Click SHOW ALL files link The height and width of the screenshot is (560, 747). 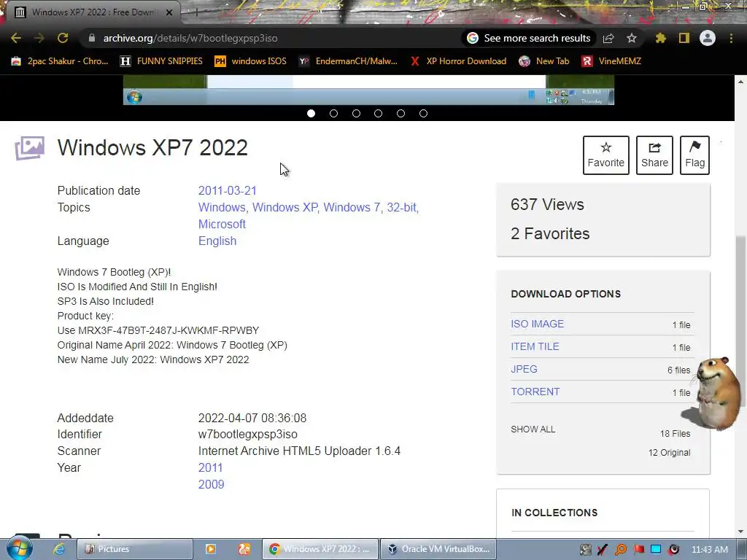[x=533, y=429]
